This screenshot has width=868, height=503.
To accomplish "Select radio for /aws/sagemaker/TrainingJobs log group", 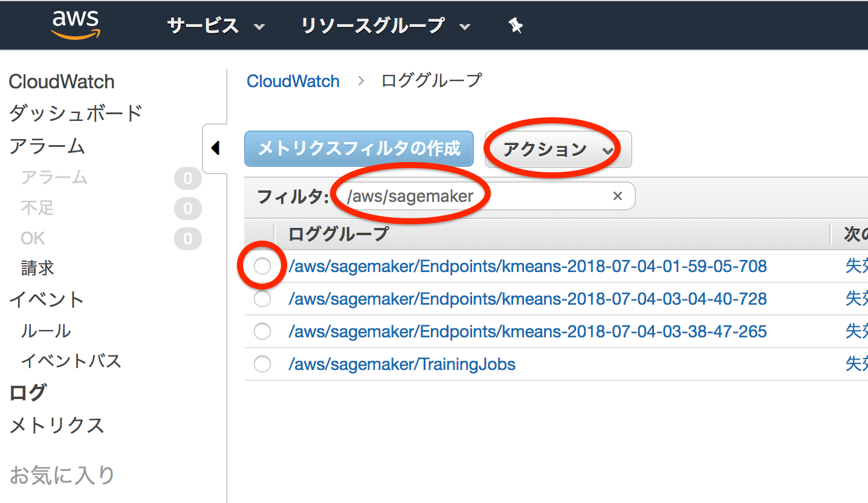I will [x=262, y=364].
